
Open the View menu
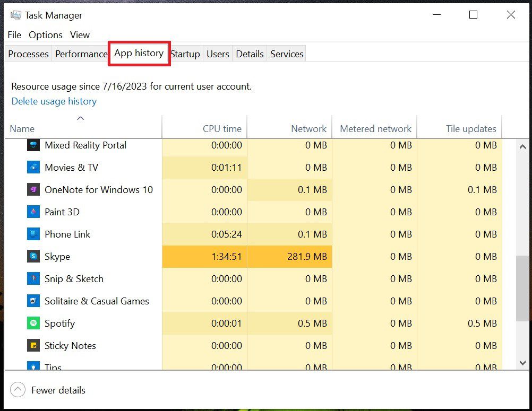(80, 35)
